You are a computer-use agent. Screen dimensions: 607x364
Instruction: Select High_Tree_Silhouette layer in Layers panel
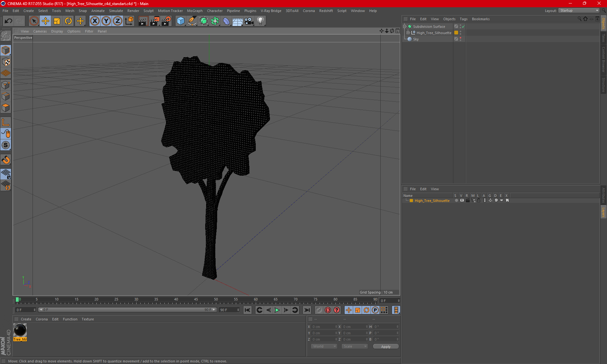pyautogui.click(x=432, y=201)
